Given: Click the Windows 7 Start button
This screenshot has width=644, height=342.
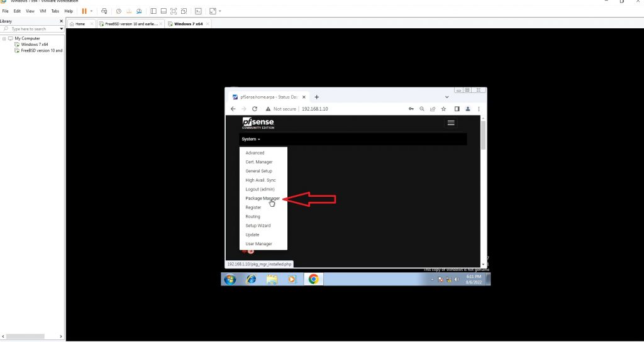Looking at the screenshot, I should click(230, 279).
